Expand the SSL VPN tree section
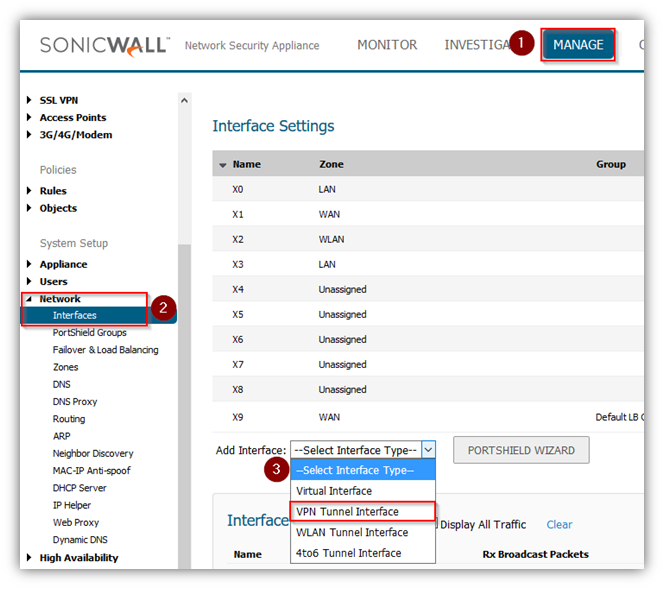This screenshot has height=589, width=664. 30,100
